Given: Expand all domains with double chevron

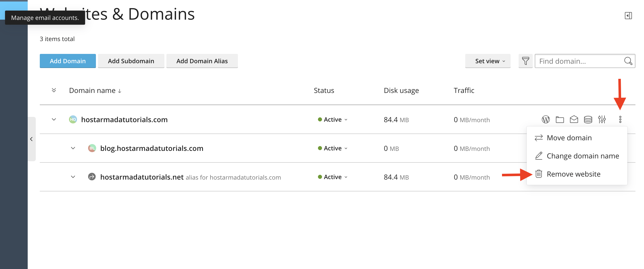Looking at the screenshot, I should click(x=54, y=90).
